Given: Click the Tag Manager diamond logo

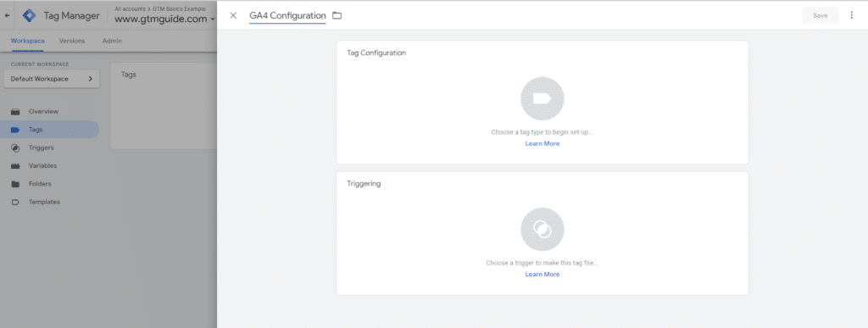Looking at the screenshot, I should click(29, 15).
